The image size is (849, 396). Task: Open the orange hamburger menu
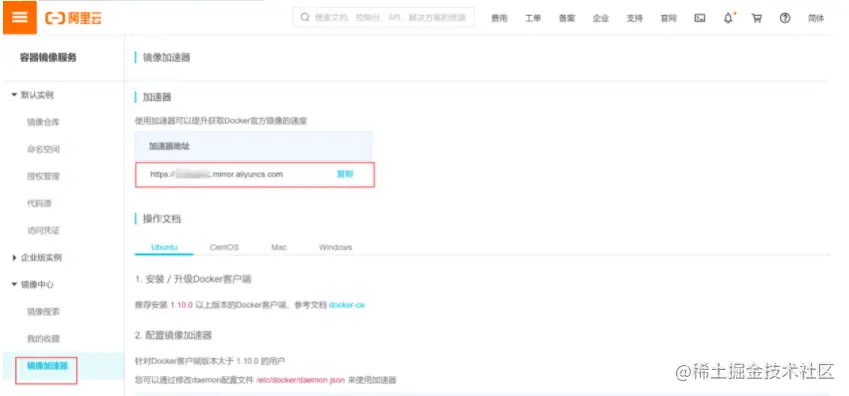tap(20, 17)
